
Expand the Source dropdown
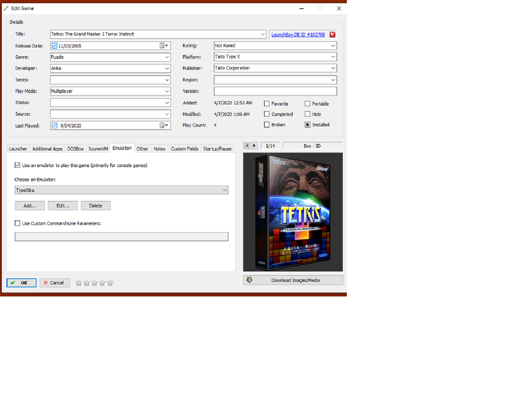click(167, 114)
